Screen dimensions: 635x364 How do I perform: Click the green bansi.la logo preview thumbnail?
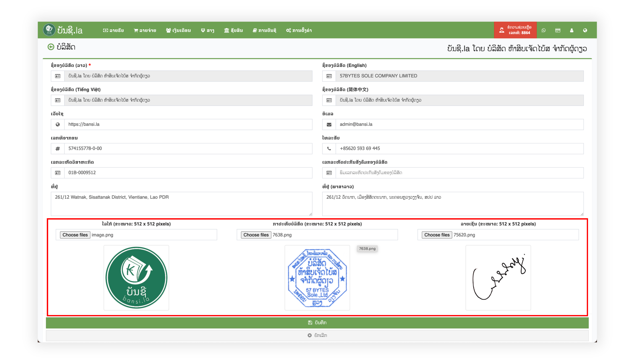(136, 278)
